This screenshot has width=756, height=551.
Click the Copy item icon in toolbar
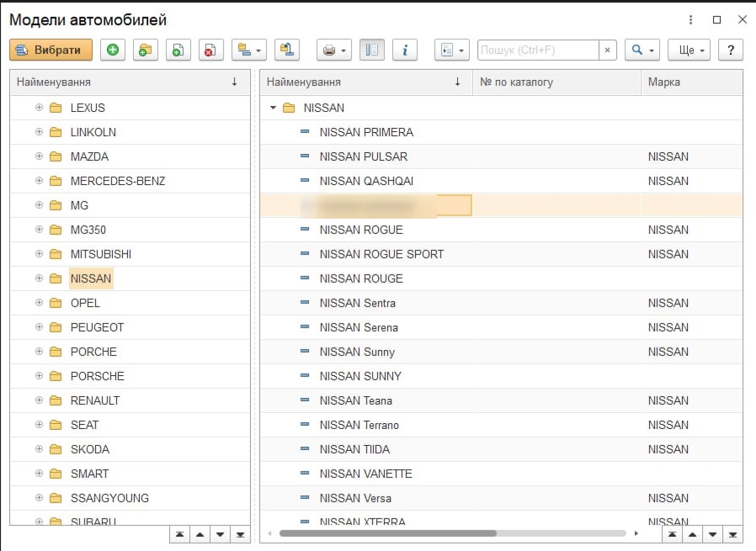point(178,50)
